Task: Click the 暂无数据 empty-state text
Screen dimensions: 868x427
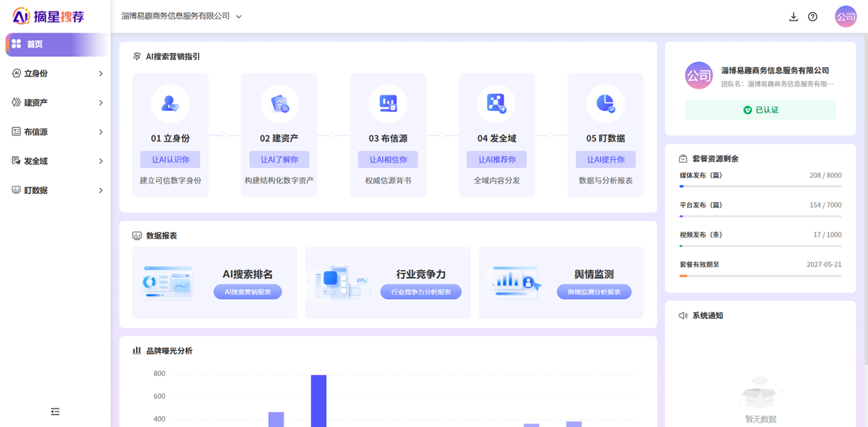Action: (760, 419)
